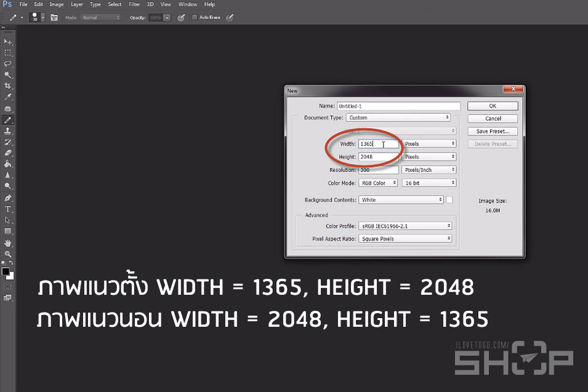Open the Opacity slider arrow
The image size is (588, 392).
pyautogui.click(x=167, y=18)
